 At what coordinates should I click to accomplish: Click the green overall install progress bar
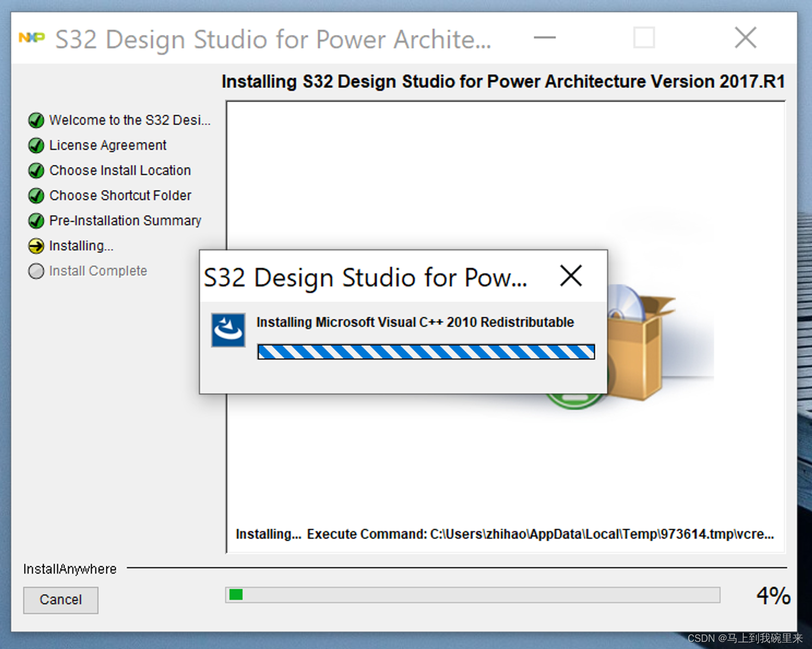tap(472, 594)
